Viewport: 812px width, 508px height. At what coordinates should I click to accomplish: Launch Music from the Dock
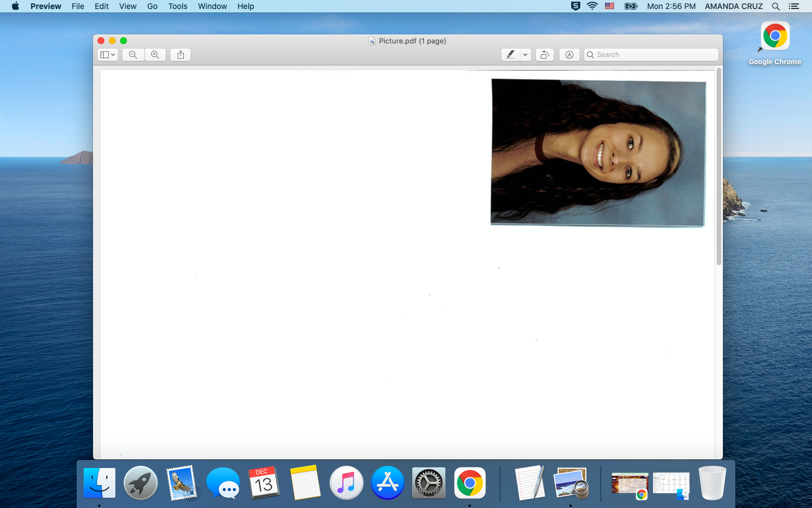346,483
